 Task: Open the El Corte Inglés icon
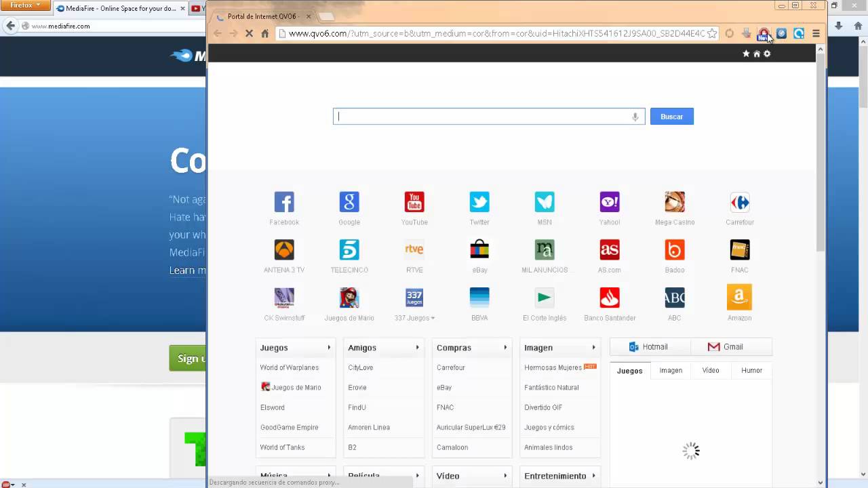click(x=545, y=298)
